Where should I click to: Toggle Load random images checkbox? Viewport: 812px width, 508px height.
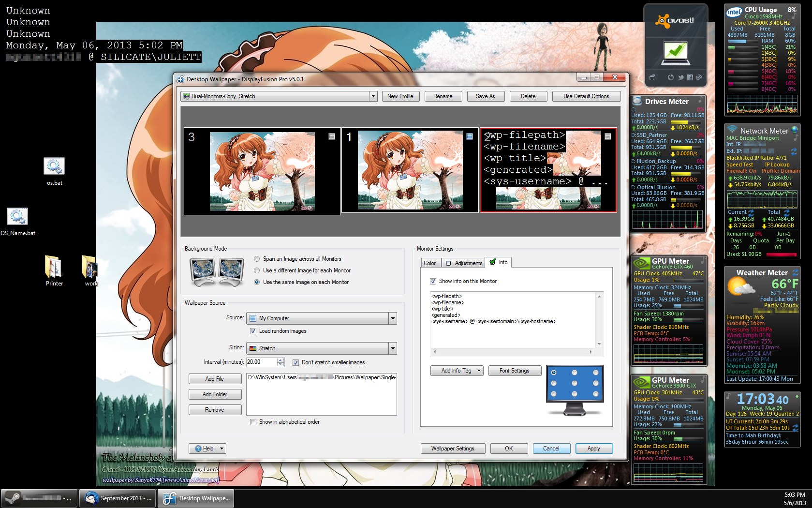click(x=253, y=331)
